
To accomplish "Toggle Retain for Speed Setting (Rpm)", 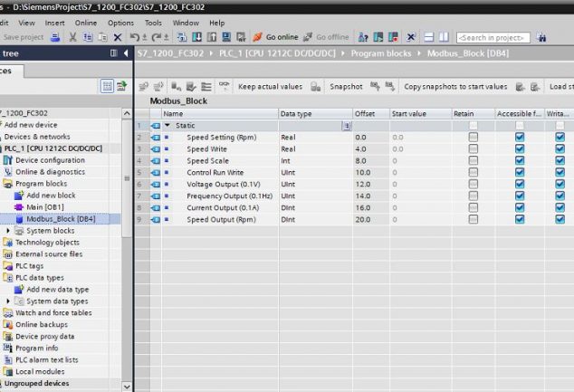I will click(x=474, y=138).
